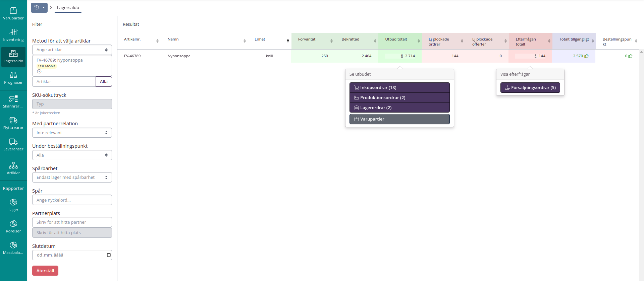
Task: Open Varupartier in the sidebar
Action: [13, 13]
